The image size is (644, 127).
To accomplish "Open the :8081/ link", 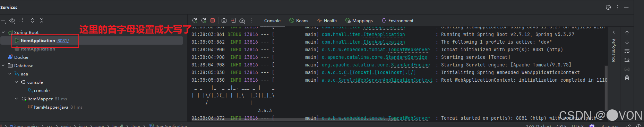I will (63, 40).
